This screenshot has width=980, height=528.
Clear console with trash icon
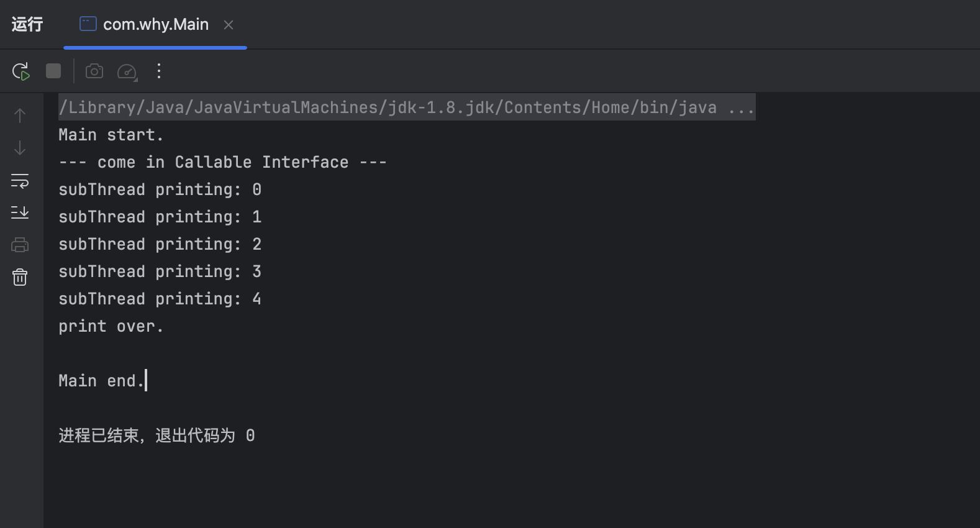(20, 277)
